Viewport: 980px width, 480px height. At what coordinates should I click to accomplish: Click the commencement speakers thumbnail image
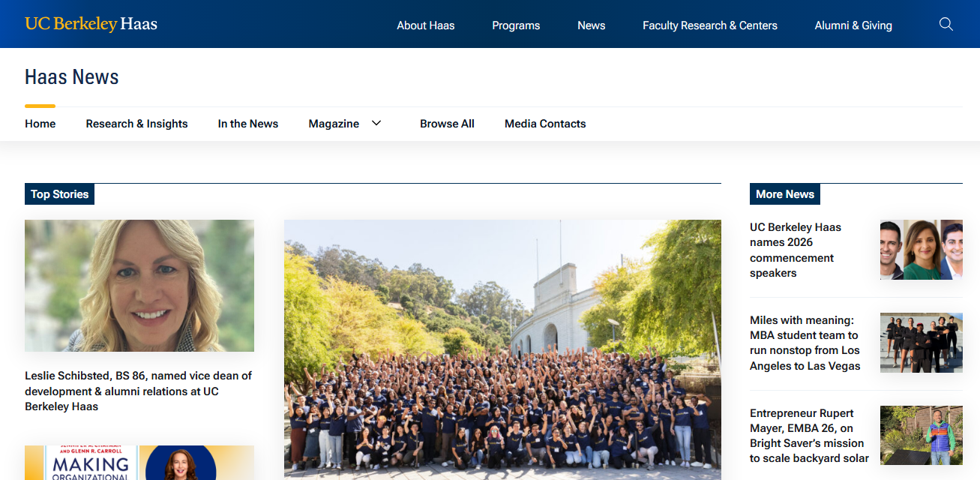(x=921, y=249)
